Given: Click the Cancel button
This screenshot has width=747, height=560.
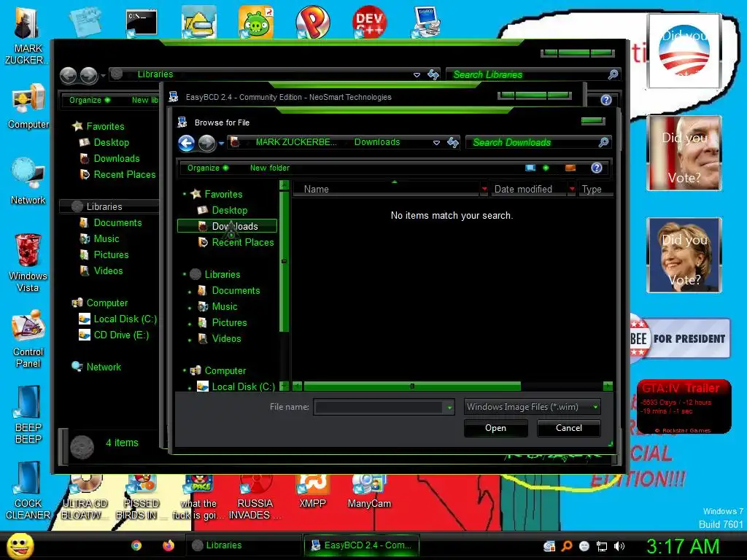Looking at the screenshot, I should 569,428.
